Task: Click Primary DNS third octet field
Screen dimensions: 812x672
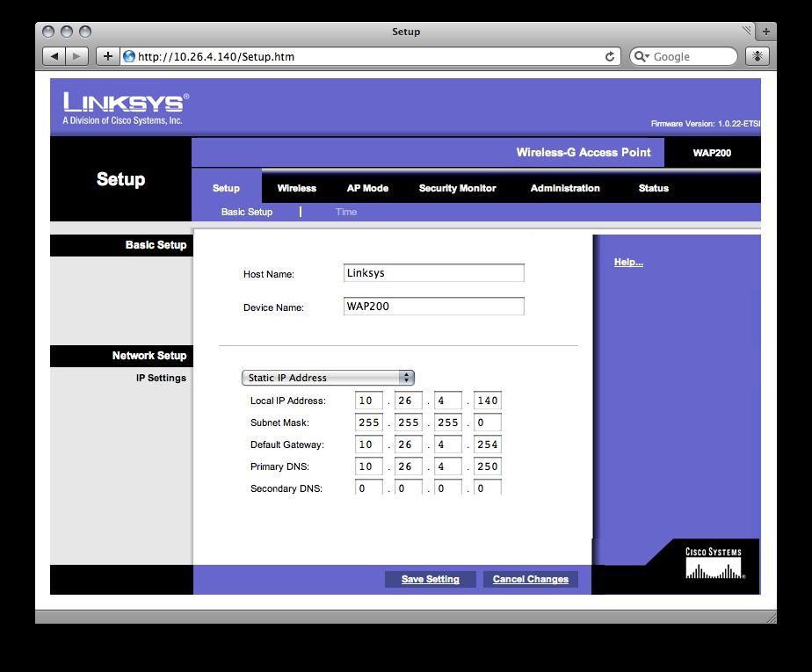Action: [x=448, y=466]
